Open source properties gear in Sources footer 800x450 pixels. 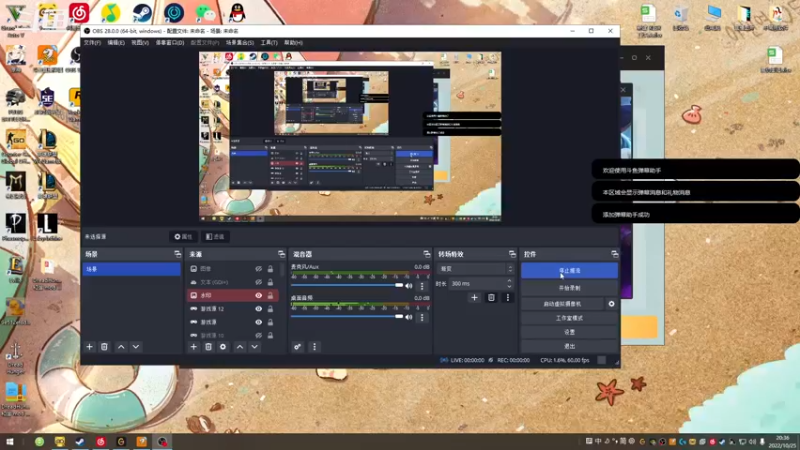(x=223, y=347)
